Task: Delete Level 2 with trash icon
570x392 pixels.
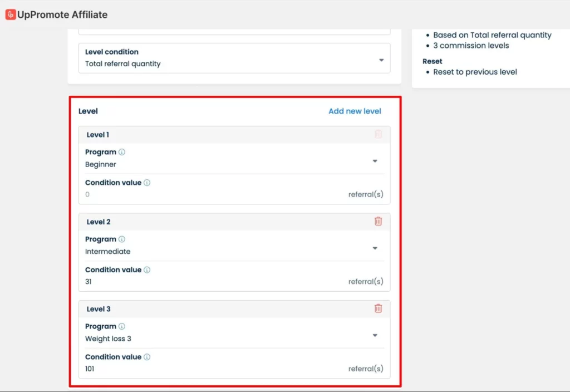Action: point(378,221)
